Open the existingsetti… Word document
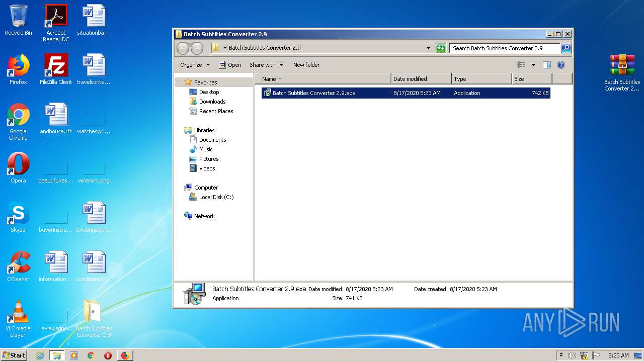This screenshot has width=644, height=362. pos(94,217)
